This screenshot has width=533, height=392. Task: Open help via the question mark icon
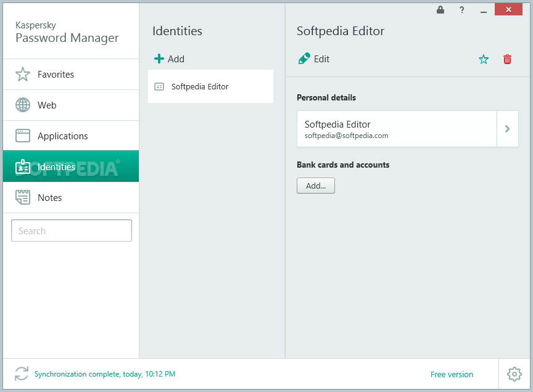click(461, 10)
